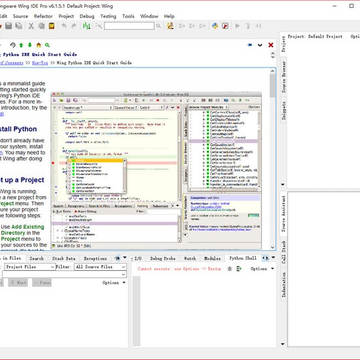Click the black arrow below the Snippets tab
The width and height of the screenshot is (360, 360).
tap(283, 184)
